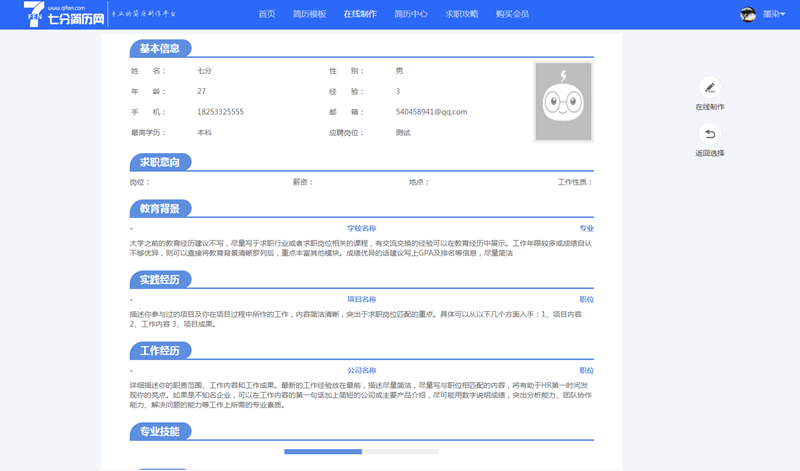Click the 测试 applied position value

[403, 133]
